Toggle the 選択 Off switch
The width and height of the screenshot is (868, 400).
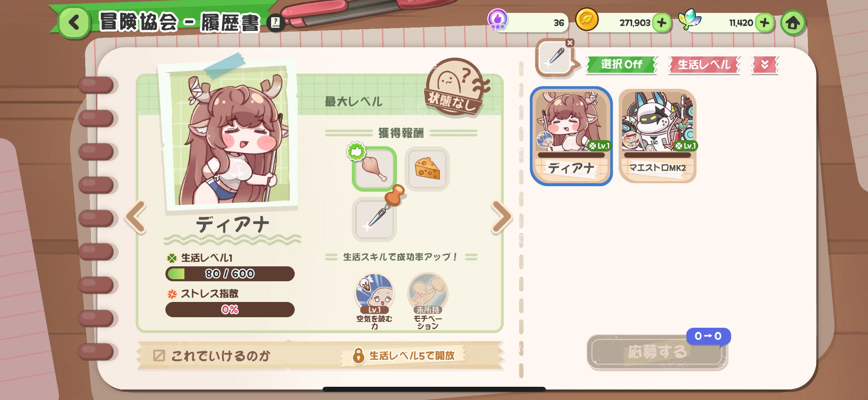[621, 64]
